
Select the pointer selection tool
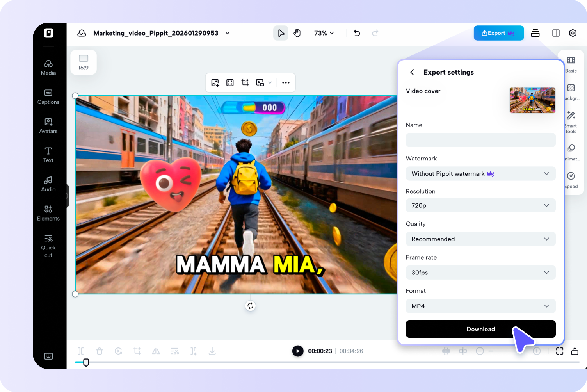pos(281,33)
